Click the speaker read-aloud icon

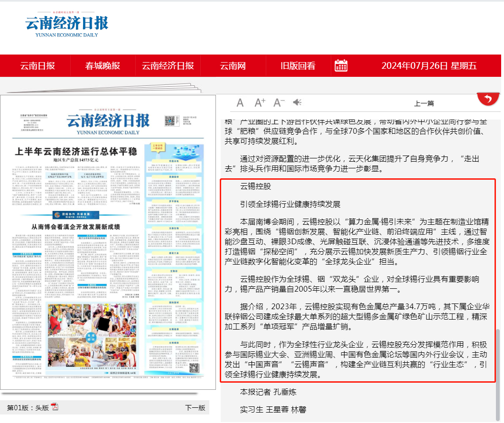298,103
